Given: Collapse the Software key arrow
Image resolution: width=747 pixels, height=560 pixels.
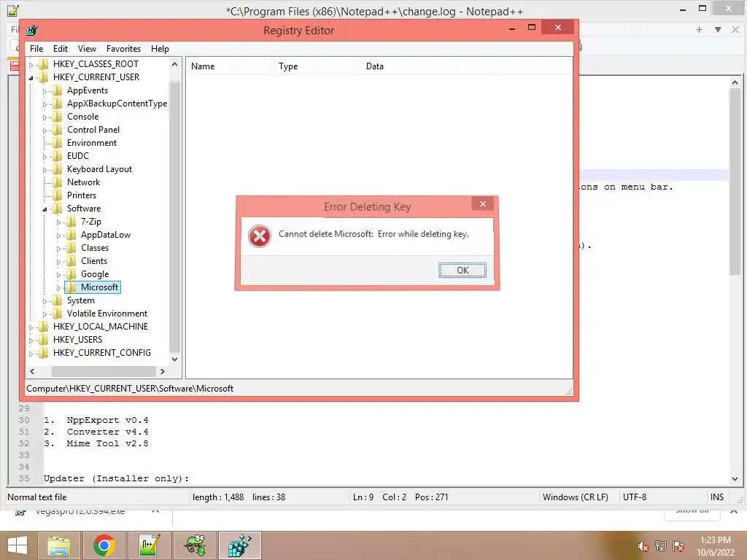Looking at the screenshot, I should [x=44, y=209].
